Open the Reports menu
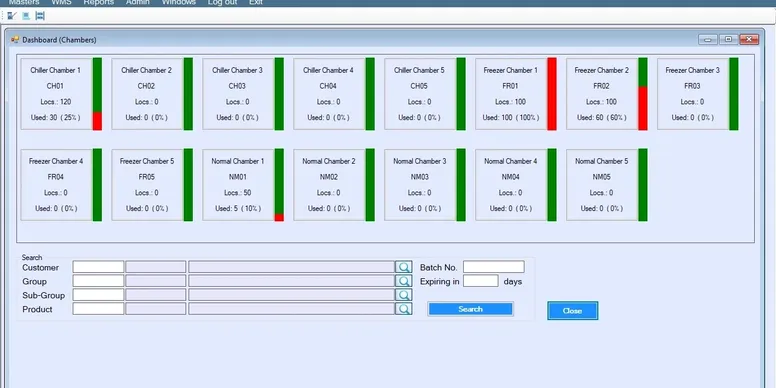This screenshot has width=776, height=388. (x=98, y=2)
